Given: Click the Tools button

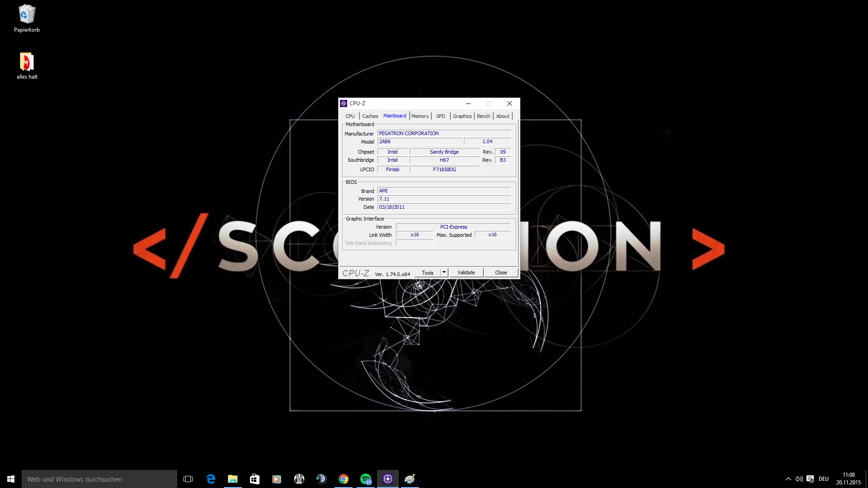Looking at the screenshot, I should pos(427,273).
